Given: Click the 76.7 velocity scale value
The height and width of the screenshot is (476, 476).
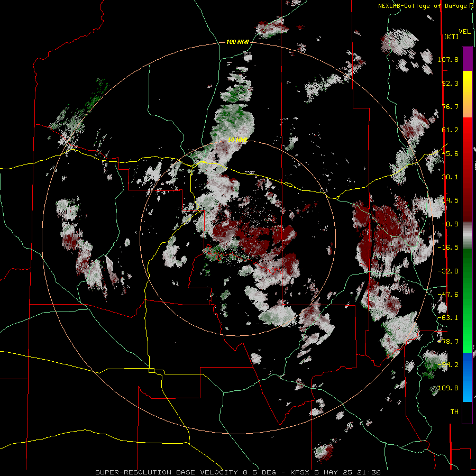Looking at the screenshot, I should [450, 106].
